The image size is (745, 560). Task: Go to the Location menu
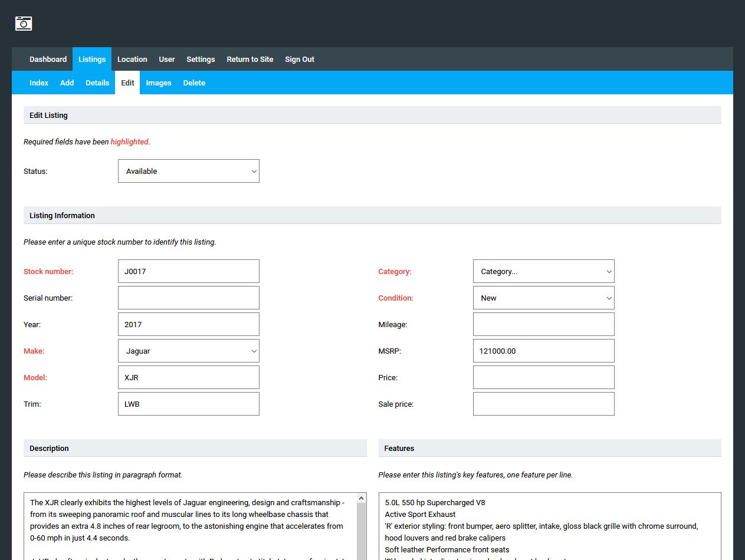(132, 59)
